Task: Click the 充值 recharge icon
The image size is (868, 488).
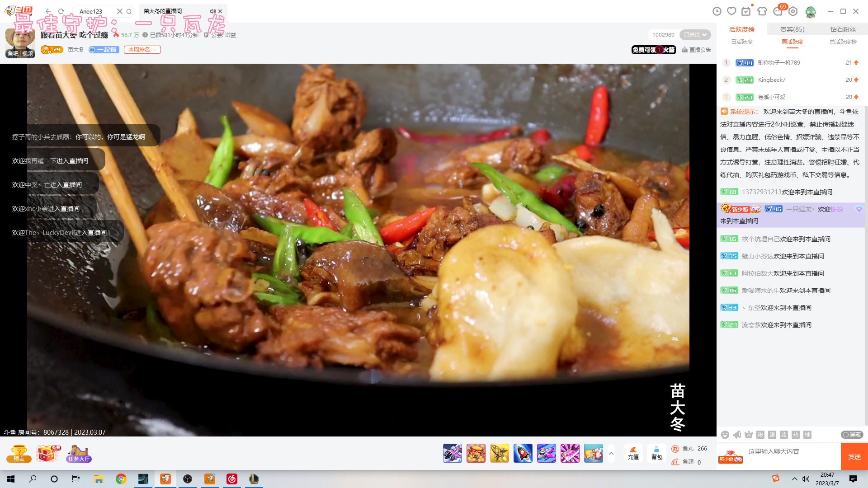Action: click(633, 453)
